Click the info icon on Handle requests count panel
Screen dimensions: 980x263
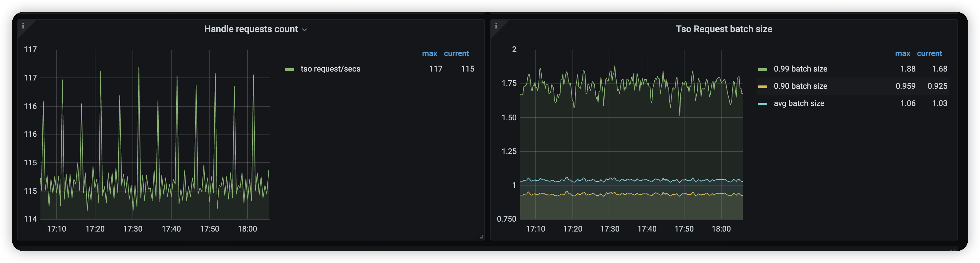click(x=23, y=26)
